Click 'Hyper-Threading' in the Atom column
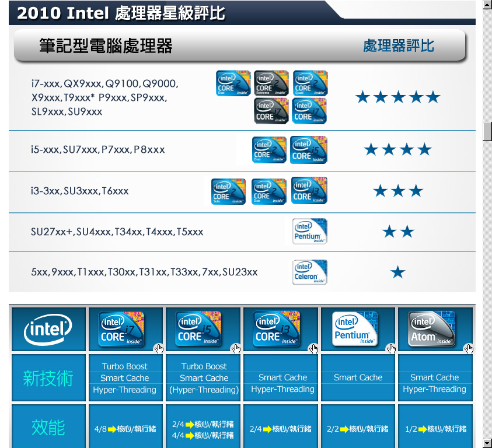This screenshot has width=492, height=448. click(435, 389)
